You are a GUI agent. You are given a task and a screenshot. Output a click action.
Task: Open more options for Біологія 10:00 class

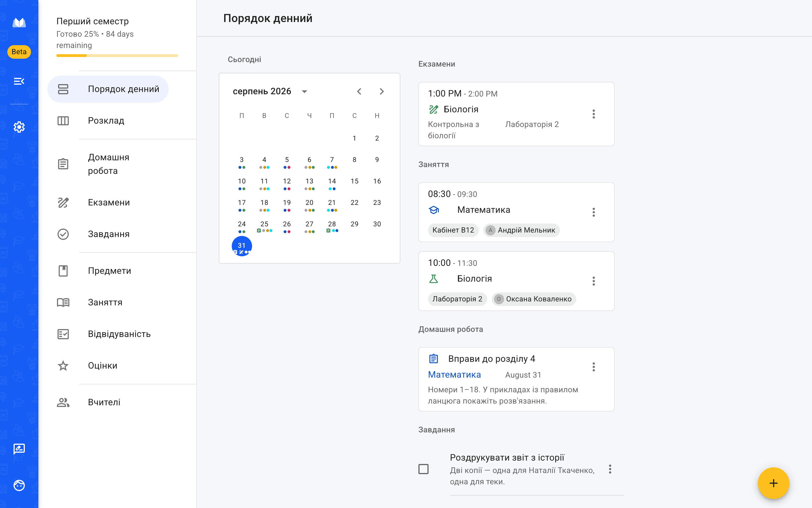(593, 281)
